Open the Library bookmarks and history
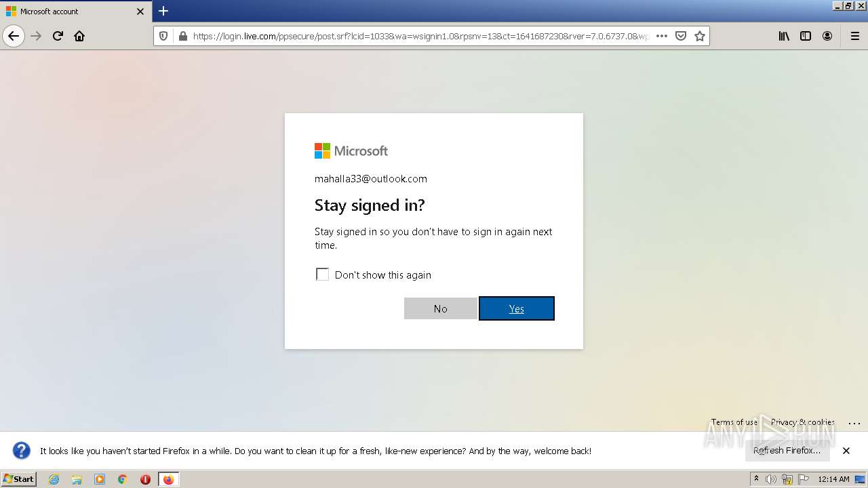Image resolution: width=868 pixels, height=488 pixels. [784, 36]
